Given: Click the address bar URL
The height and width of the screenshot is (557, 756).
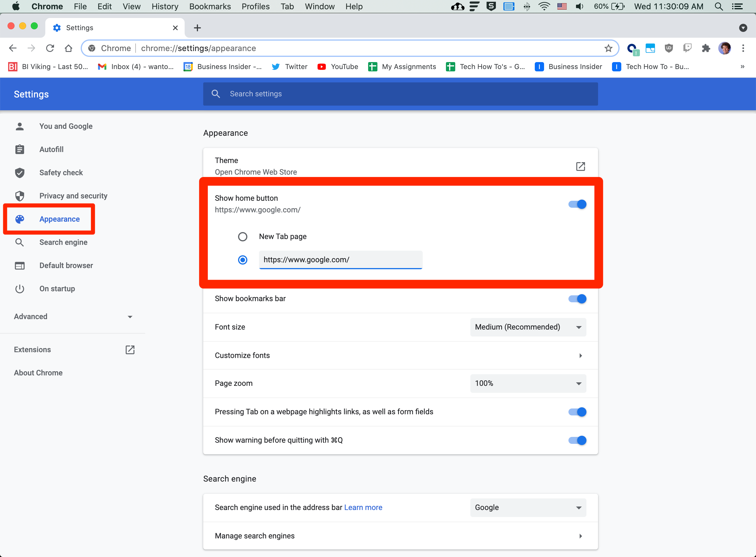Looking at the screenshot, I should click(198, 48).
